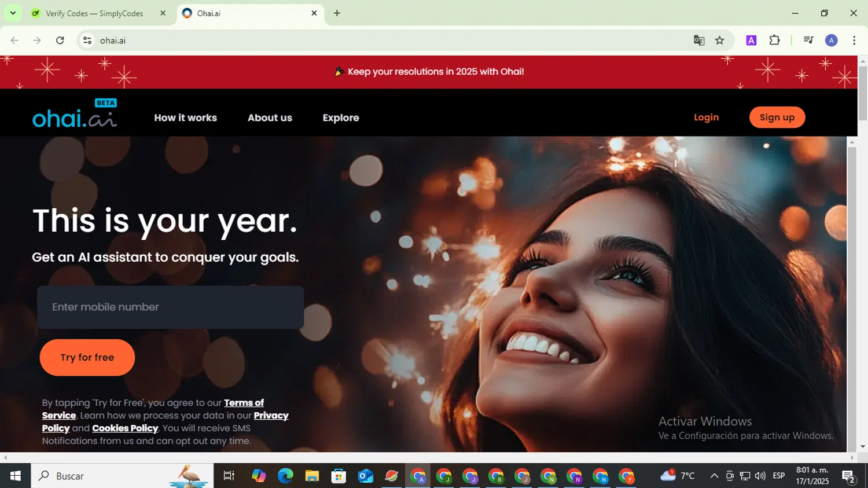This screenshot has width=868, height=488.
Task: Open the Chrome extensions puzzle icon
Action: pyautogui.click(x=775, y=41)
